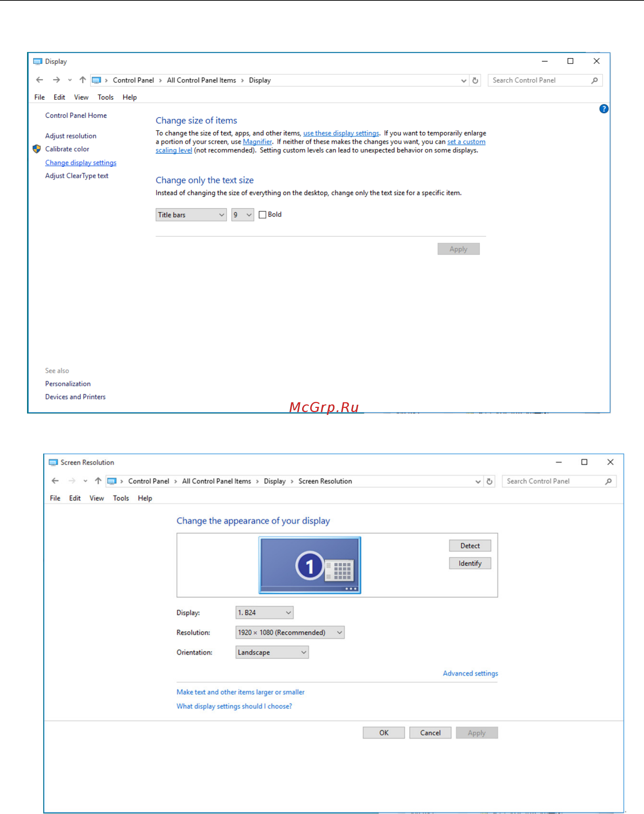Click computer icon in Screen Resolution address bar
The width and height of the screenshot is (644, 814).
click(112, 481)
